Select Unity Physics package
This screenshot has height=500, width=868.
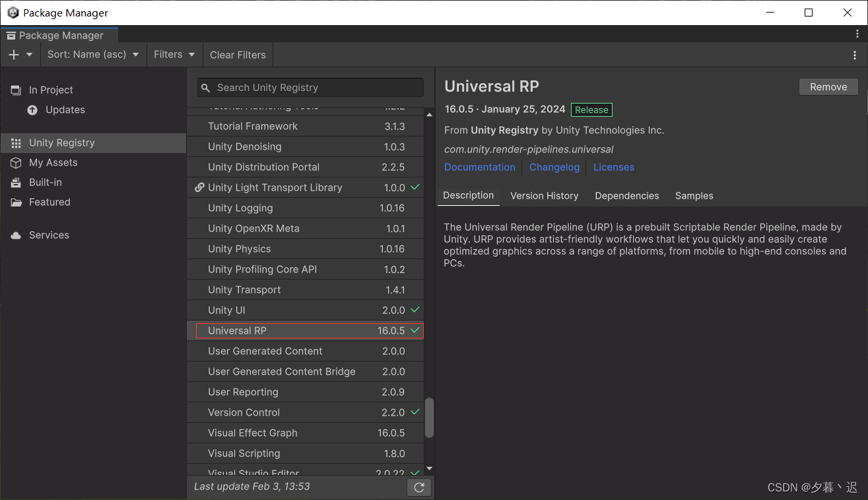305,249
